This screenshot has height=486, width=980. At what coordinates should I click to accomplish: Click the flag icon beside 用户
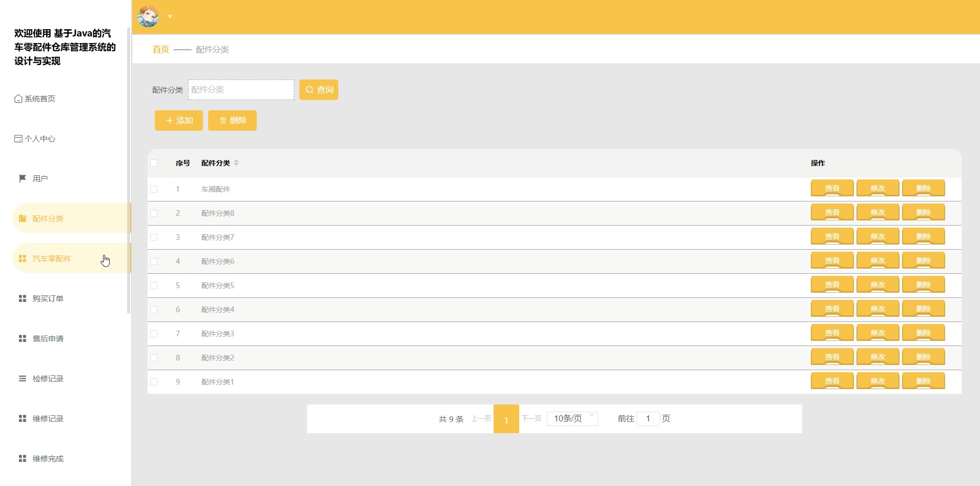coord(23,178)
